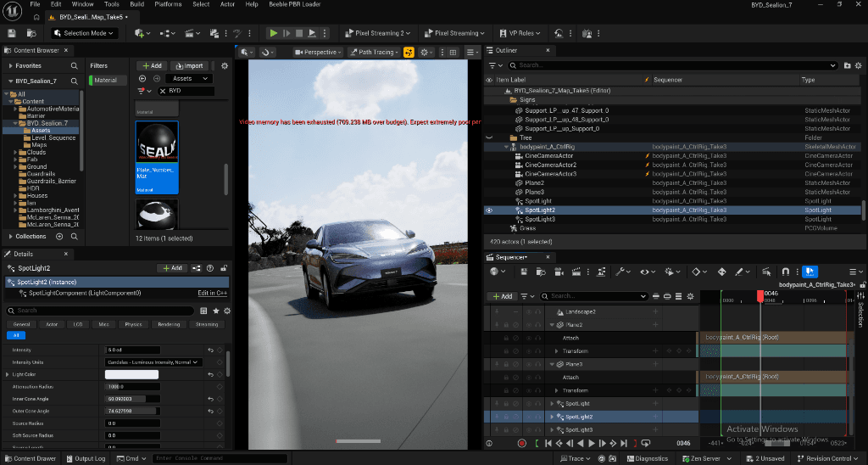Click the Sequencer camera-cut icon
Image resolution: width=868 pixels, height=465 pixels.
pos(559,272)
